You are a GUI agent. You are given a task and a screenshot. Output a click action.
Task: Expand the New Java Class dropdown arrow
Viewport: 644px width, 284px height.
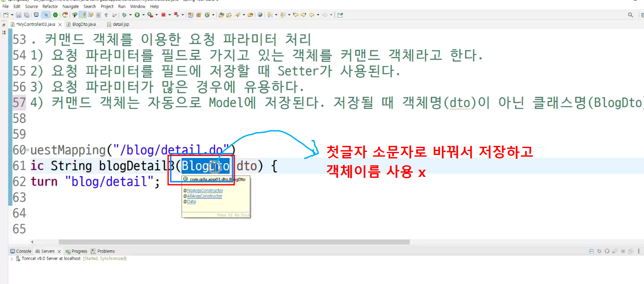click(213, 15)
